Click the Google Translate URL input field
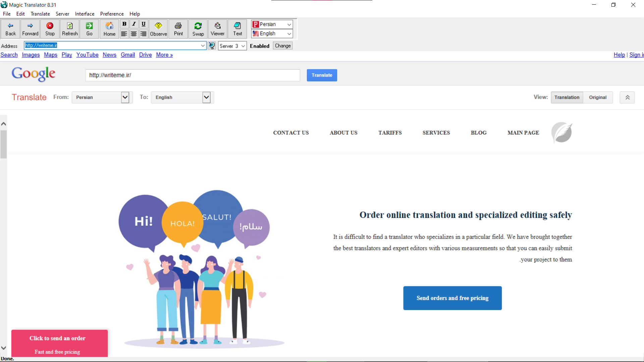Screen dimensions: 644x362 193,75
